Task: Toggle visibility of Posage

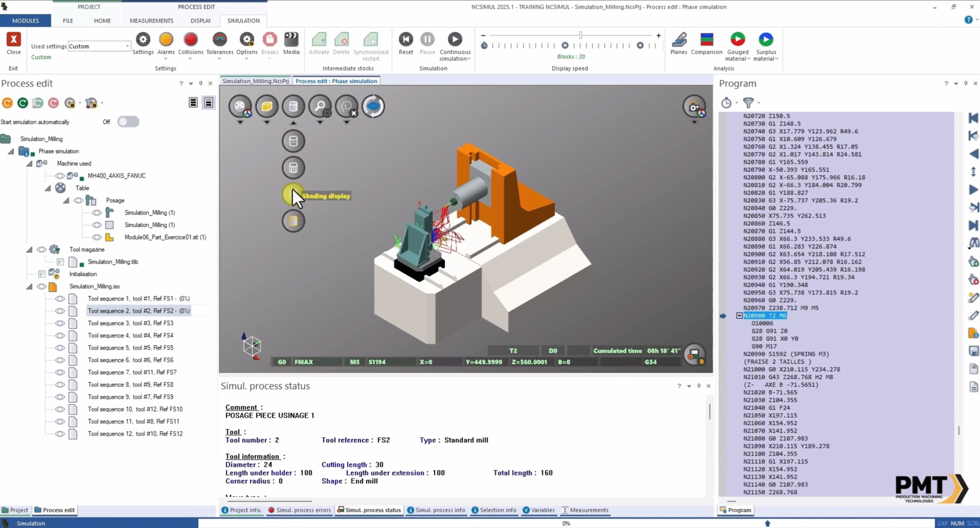Action: pos(78,200)
